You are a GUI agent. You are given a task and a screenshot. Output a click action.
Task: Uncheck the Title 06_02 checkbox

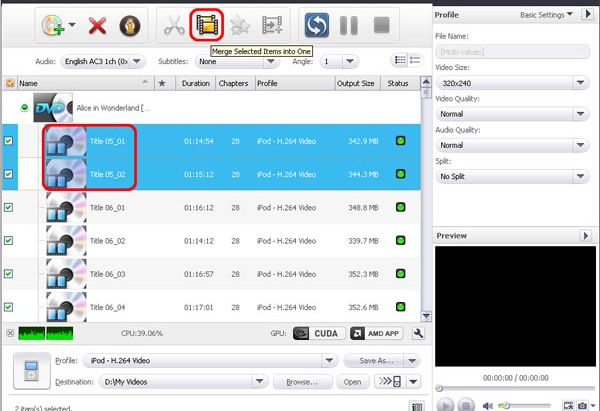[x=8, y=241]
